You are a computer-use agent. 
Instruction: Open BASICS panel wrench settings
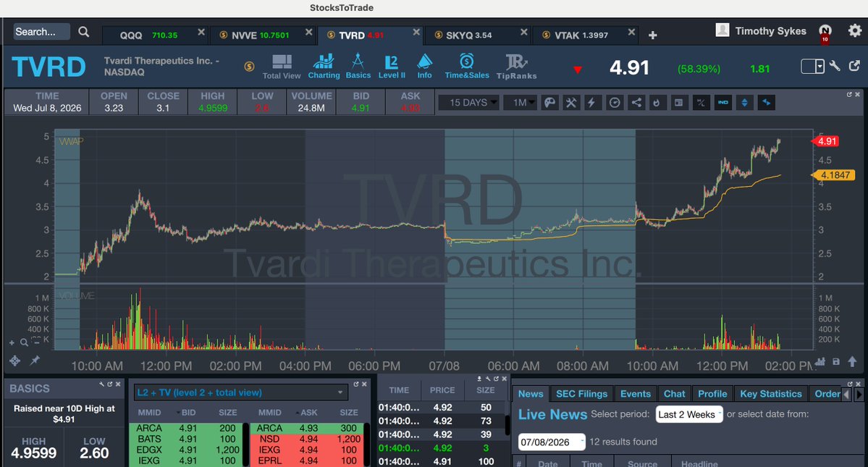point(102,384)
